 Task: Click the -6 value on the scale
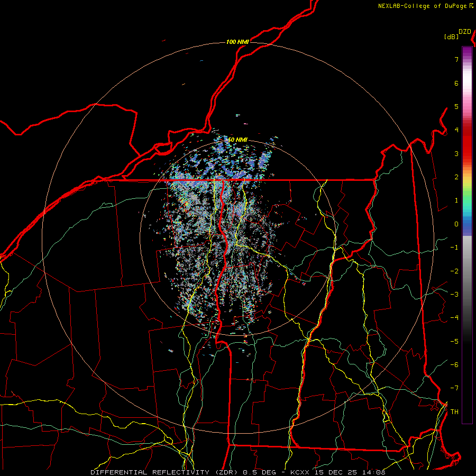[454, 365]
